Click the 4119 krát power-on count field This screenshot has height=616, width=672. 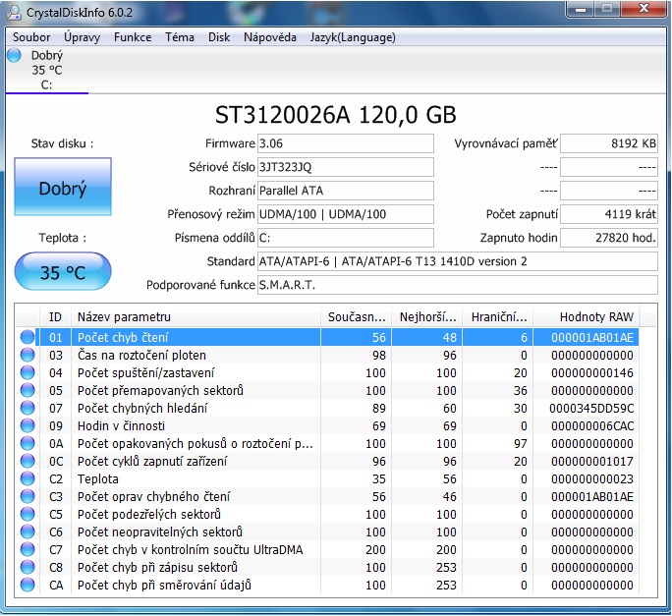point(609,214)
